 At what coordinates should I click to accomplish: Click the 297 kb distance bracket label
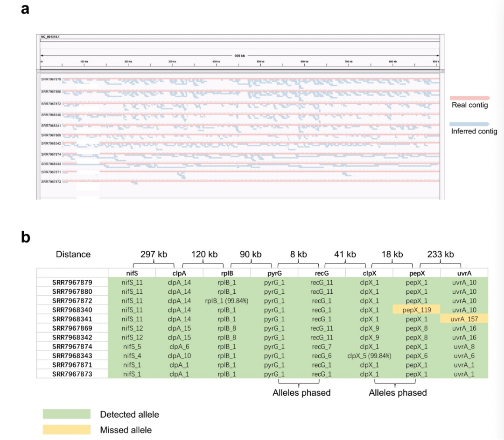click(154, 255)
